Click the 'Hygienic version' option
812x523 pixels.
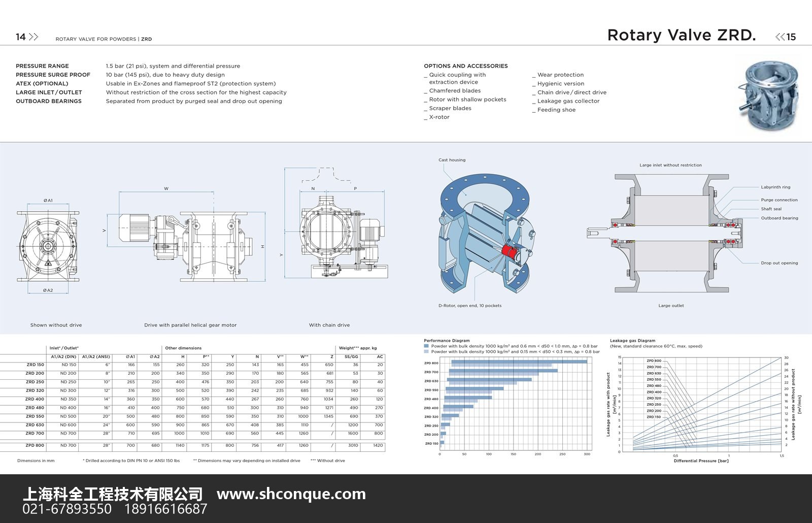561,84
